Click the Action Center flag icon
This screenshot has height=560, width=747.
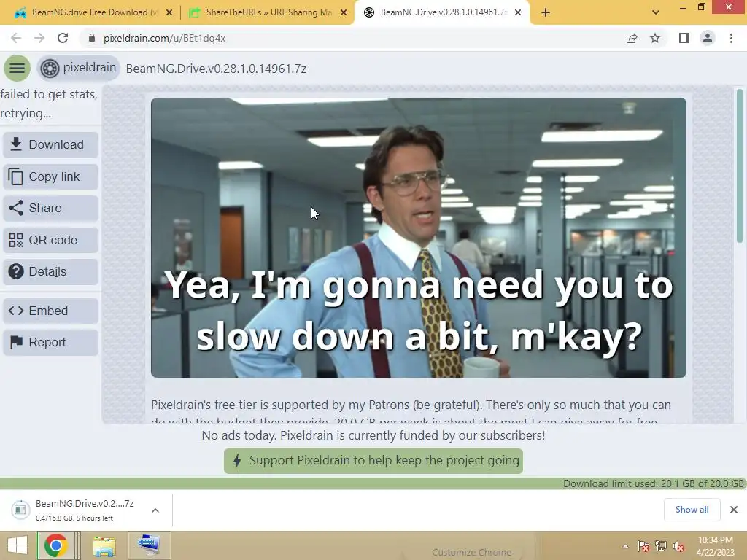(643, 546)
